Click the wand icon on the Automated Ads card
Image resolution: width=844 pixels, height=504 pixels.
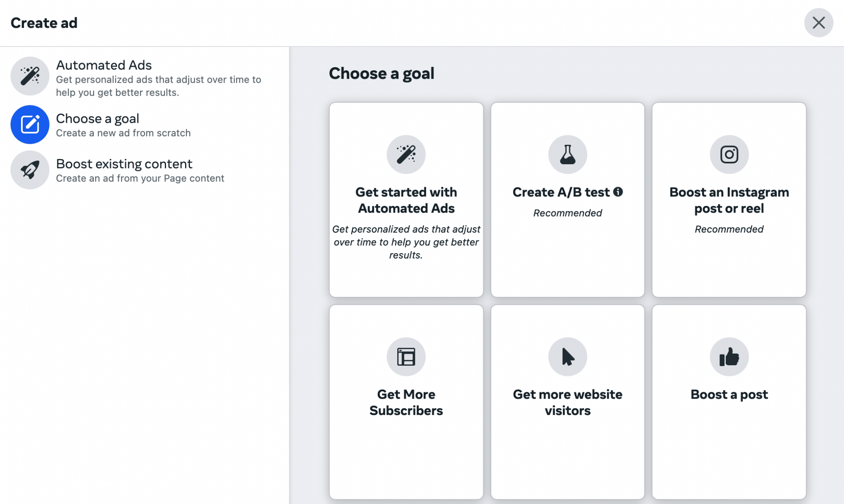pyautogui.click(x=406, y=154)
